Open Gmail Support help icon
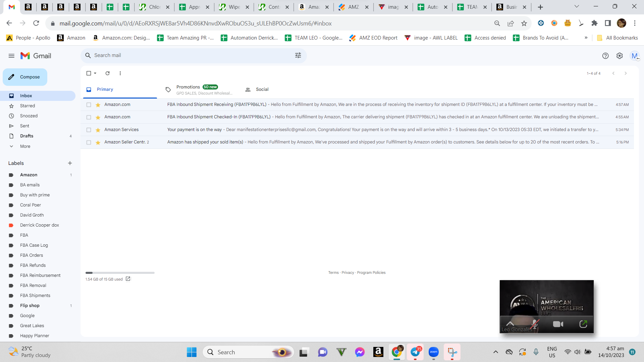This screenshot has height=362, width=644. point(605,56)
